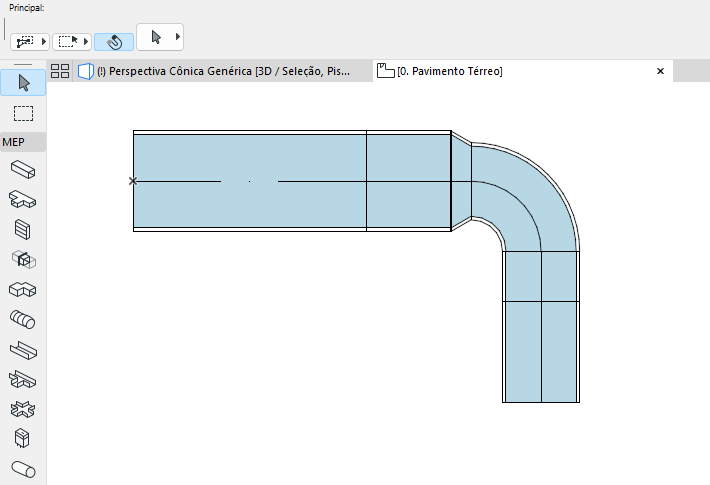Viewport: 710px width, 485px height.
Task: Expand the polyline selection geometry arrow
Action: (x=44, y=42)
